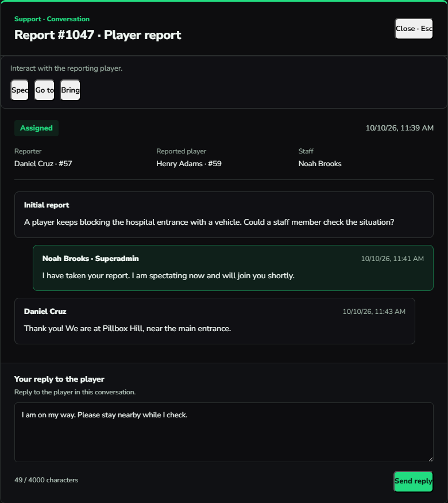Image resolution: width=448 pixels, height=503 pixels.
Task: Click the 11:41 AM message timestamp
Action: [392, 259]
